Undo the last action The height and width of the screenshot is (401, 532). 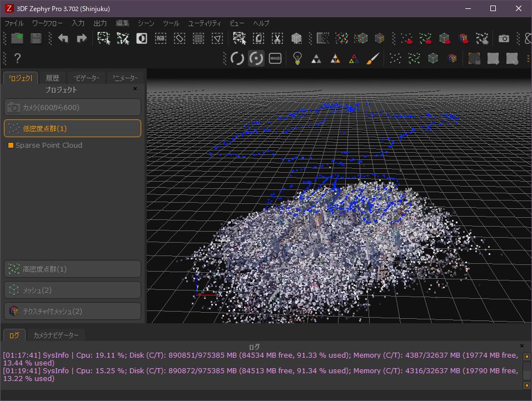pos(63,38)
